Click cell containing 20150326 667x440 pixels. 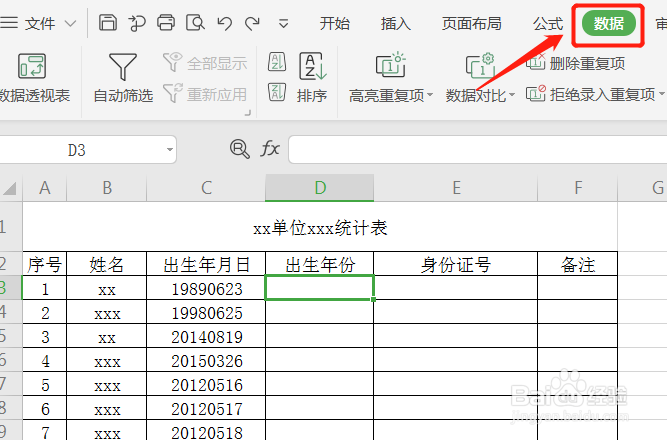coord(206,360)
